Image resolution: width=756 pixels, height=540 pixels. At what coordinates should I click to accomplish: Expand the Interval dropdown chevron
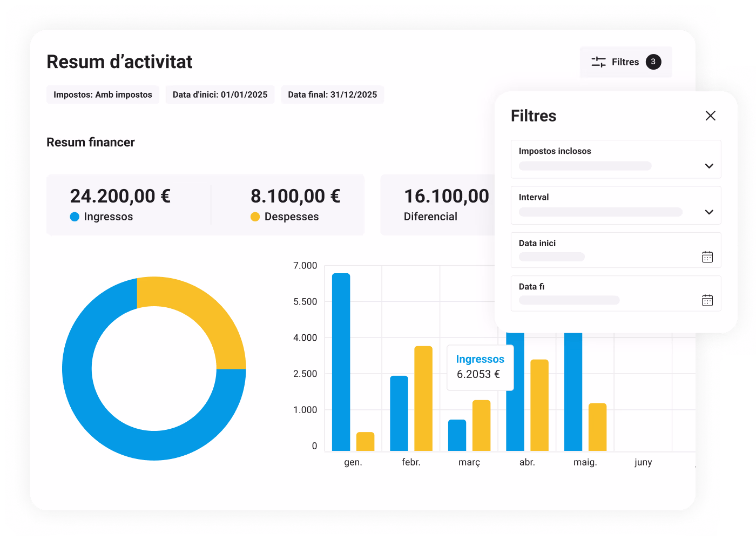pyautogui.click(x=709, y=212)
